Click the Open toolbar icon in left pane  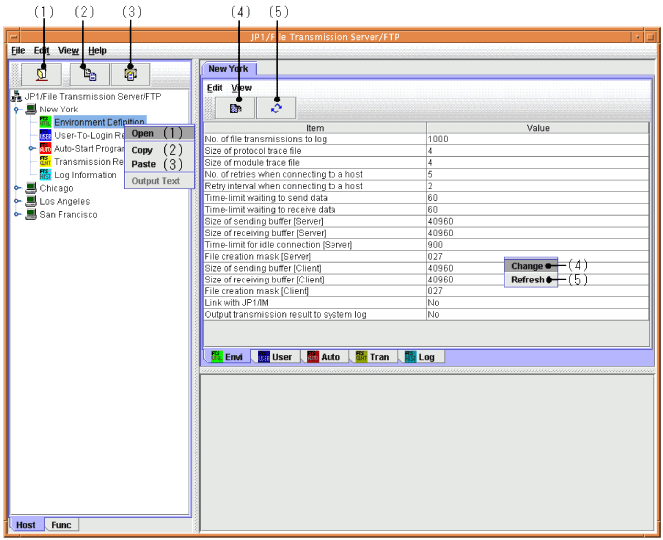41,73
